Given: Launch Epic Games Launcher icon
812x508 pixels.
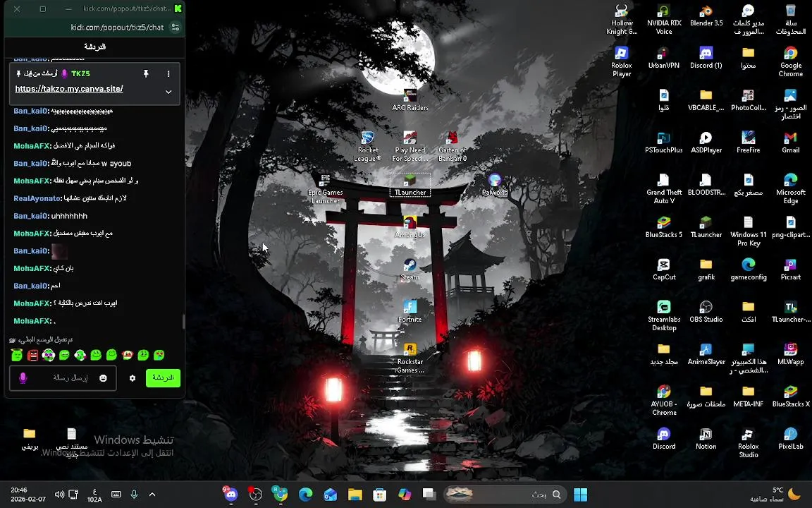Looking at the screenshot, I should pyautogui.click(x=325, y=188).
